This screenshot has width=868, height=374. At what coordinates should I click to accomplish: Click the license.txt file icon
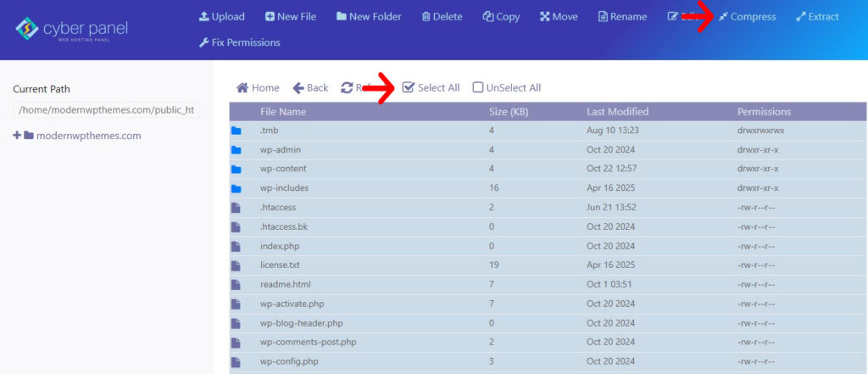point(236,265)
